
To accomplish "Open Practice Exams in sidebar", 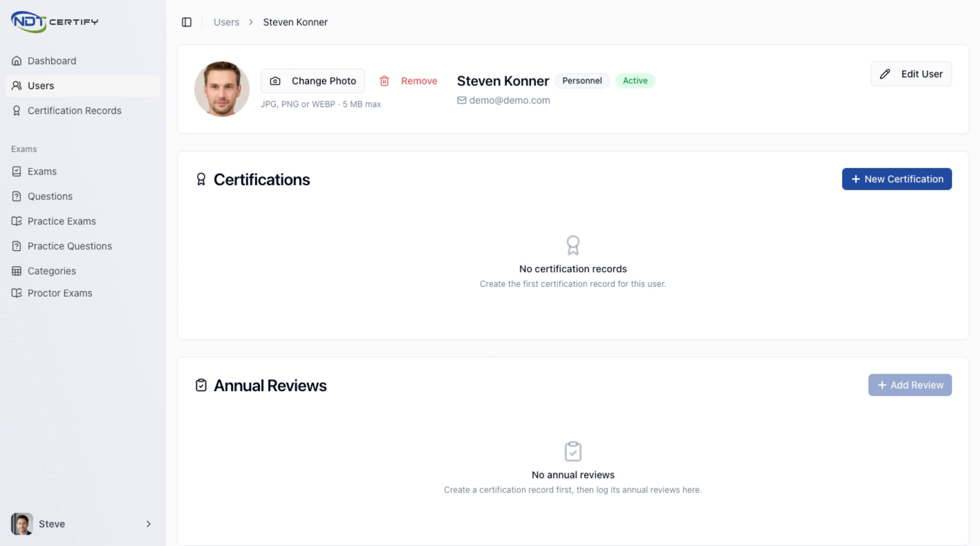I will click(82, 221).
